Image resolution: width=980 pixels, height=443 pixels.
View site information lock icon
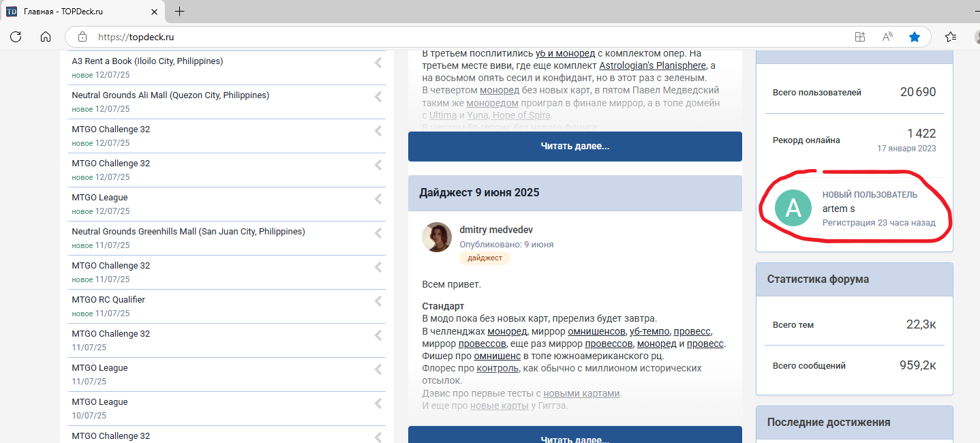point(82,37)
